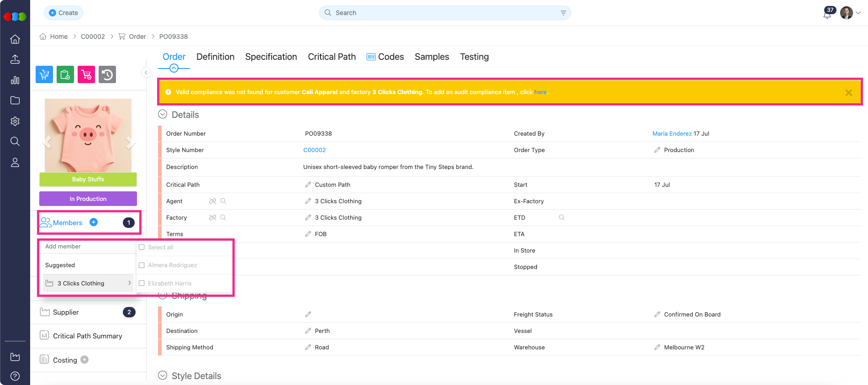
Task: Open the grey history icon
Action: click(107, 74)
